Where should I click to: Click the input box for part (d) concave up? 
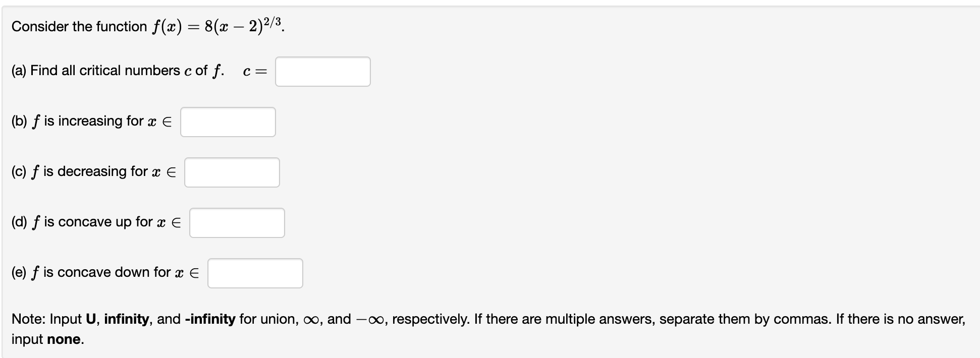pyautogui.click(x=237, y=222)
